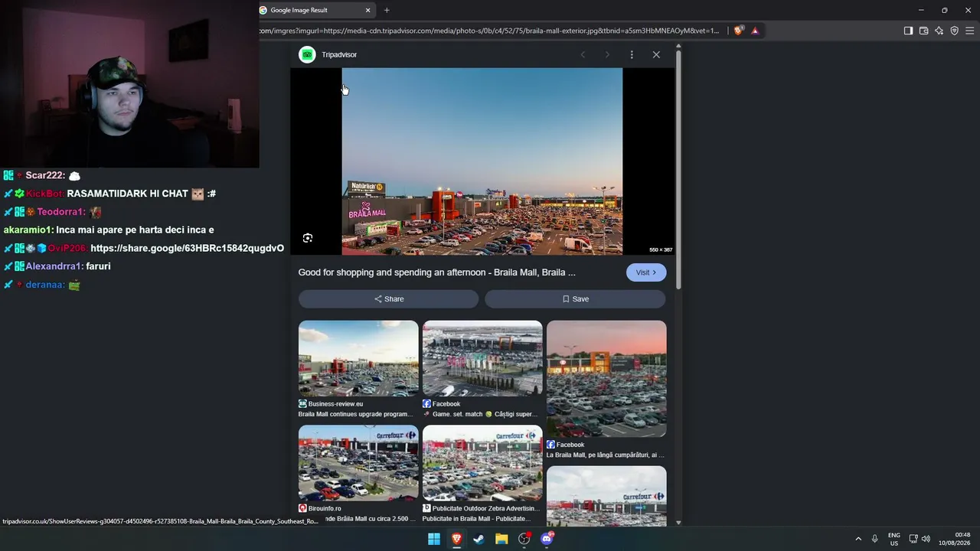
Task: Open Steam from the taskbar
Action: click(x=479, y=539)
